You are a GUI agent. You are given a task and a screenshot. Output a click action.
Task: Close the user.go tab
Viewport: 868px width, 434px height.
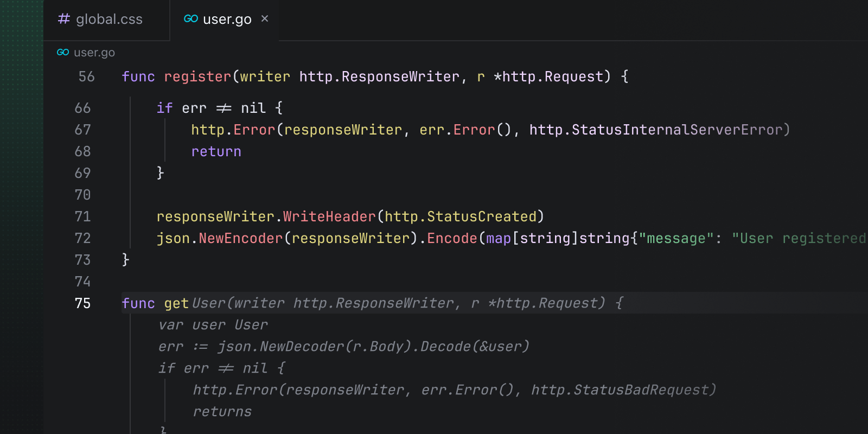coord(265,19)
